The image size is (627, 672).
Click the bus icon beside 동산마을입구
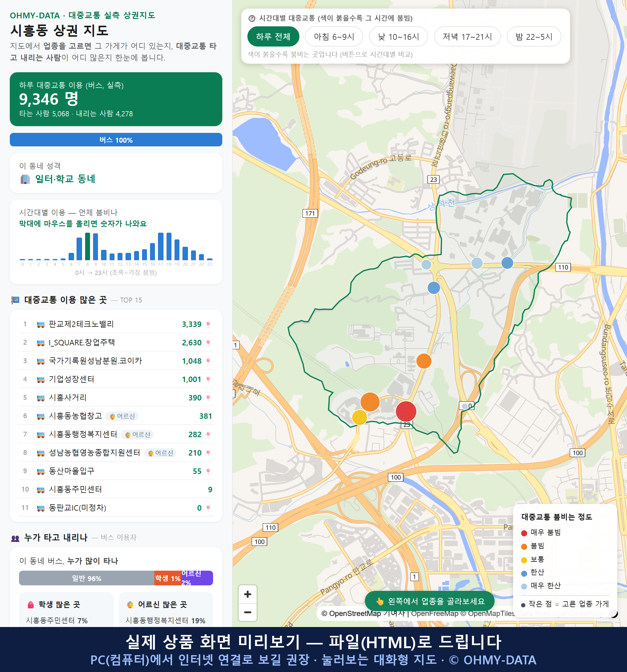[x=40, y=471]
